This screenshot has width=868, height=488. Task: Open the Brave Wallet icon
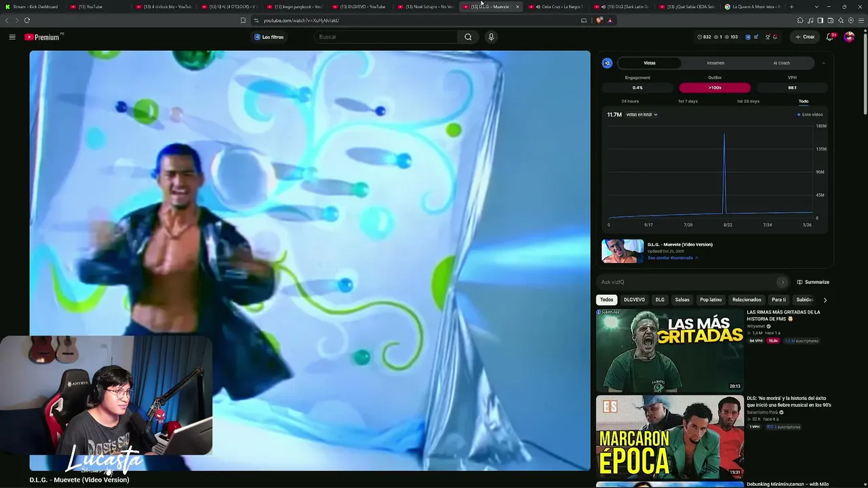click(x=831, y=20)
